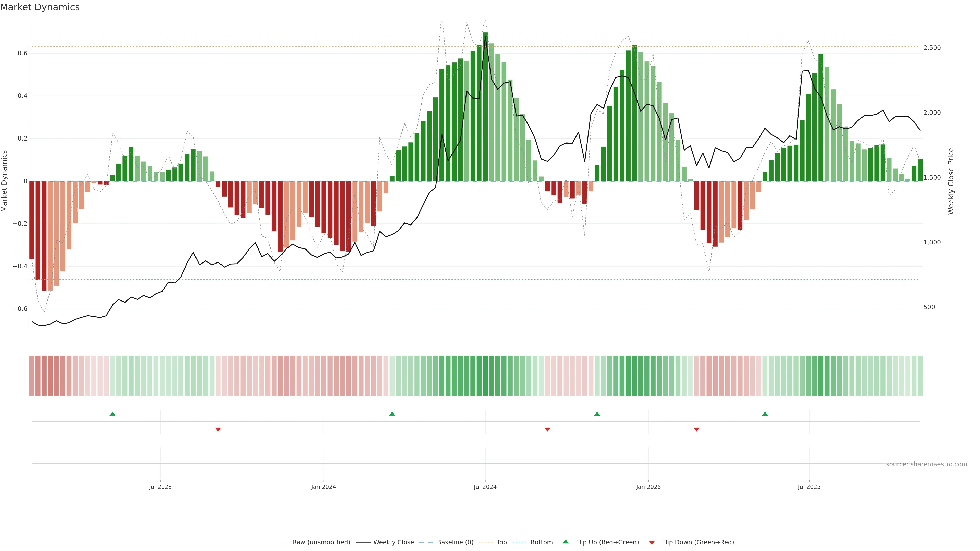
Task: Toggle Flip Down (Green→Red) legend label
Action: (x=698, y=542)
